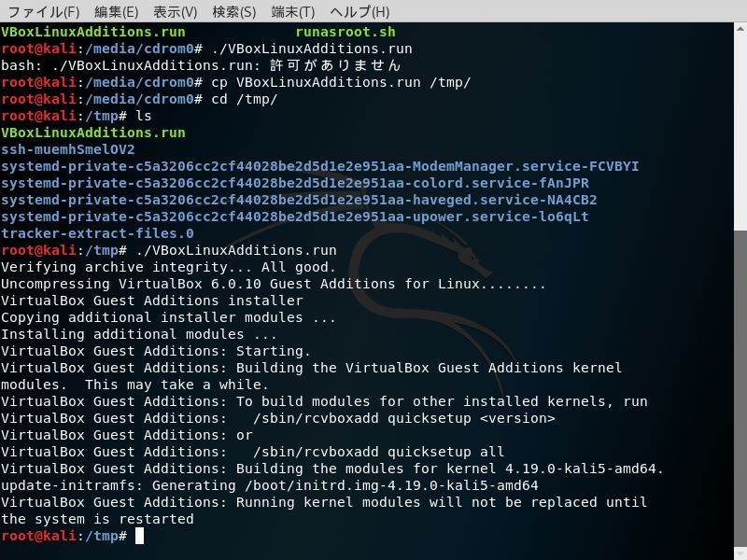Screen dimensions: 747x560
Task: Click the colord.service-fAnJPR systemd-private entry
Action: (x=295, y=183)
